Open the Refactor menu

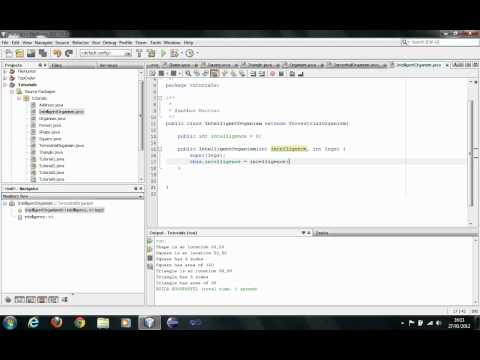[80, 43]
